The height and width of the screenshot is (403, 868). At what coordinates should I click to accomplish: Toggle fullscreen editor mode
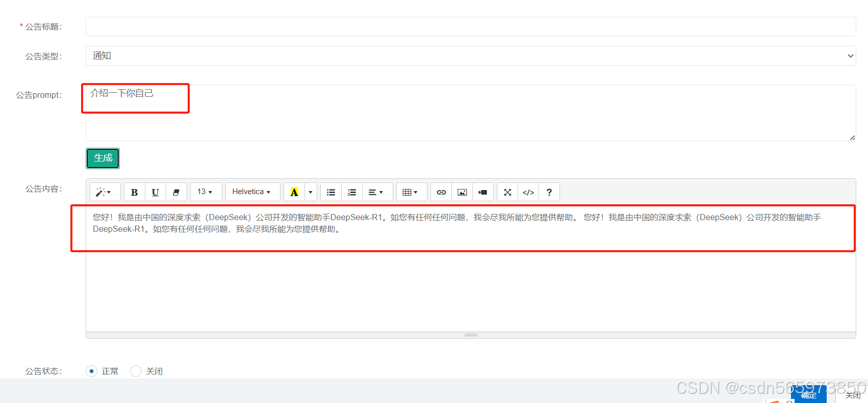pyautogui.click(x=507, y=192)
